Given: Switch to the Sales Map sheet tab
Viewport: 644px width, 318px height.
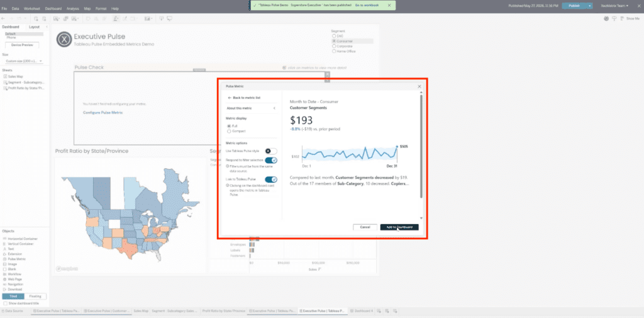Looking at the screenshot, I should click(141, 310).
